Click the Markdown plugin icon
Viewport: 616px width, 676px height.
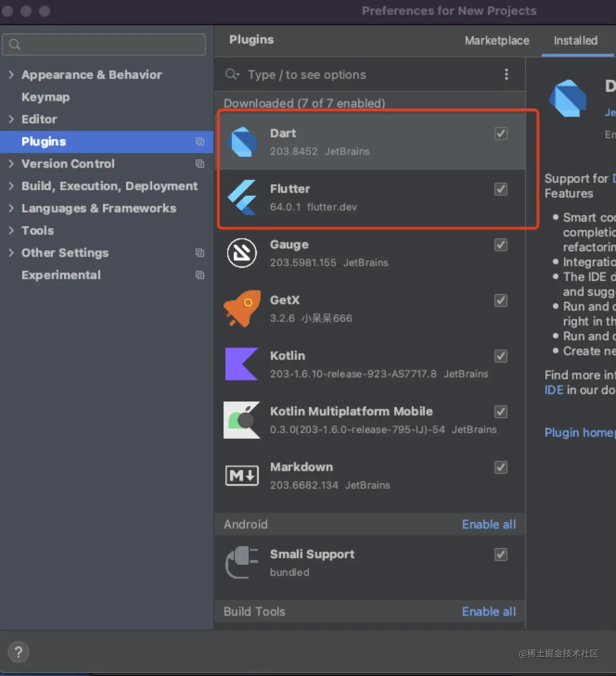(x=242, y=475)
